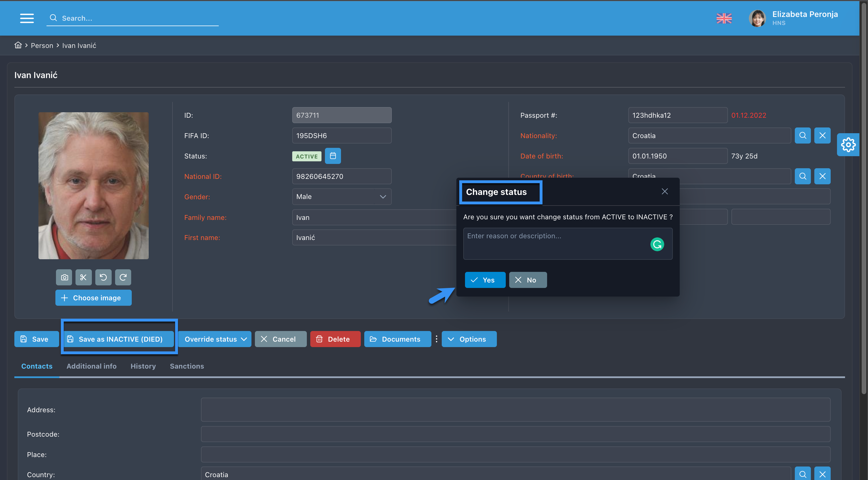868x480 pixels.
Task: Click the scissors crop image icon
Action: (83, 277)
